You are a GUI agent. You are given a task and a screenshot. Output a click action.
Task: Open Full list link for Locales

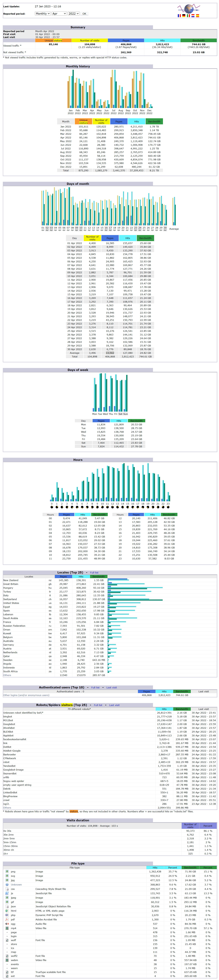click(x=94, y=572)
